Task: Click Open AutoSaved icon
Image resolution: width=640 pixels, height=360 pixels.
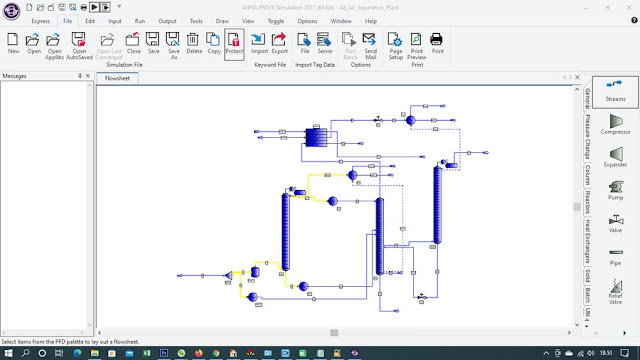Action: coord(79,46)
